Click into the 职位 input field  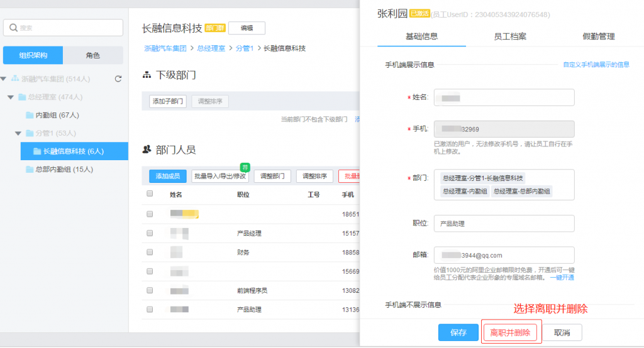click(504, 224)
